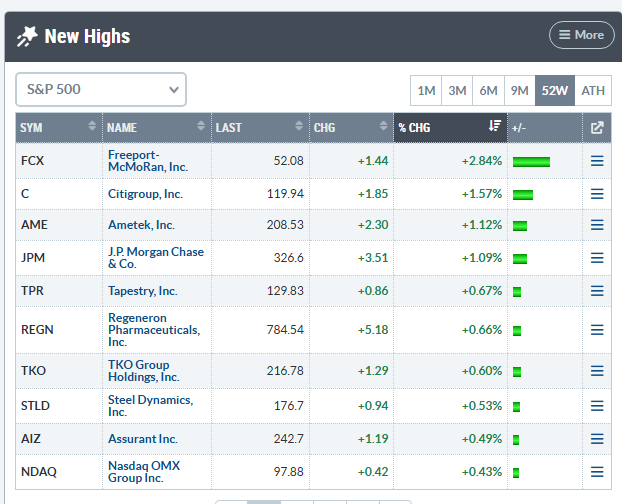
Task: Open the S&P 500 index dropdown
Action: click(101, 89)
